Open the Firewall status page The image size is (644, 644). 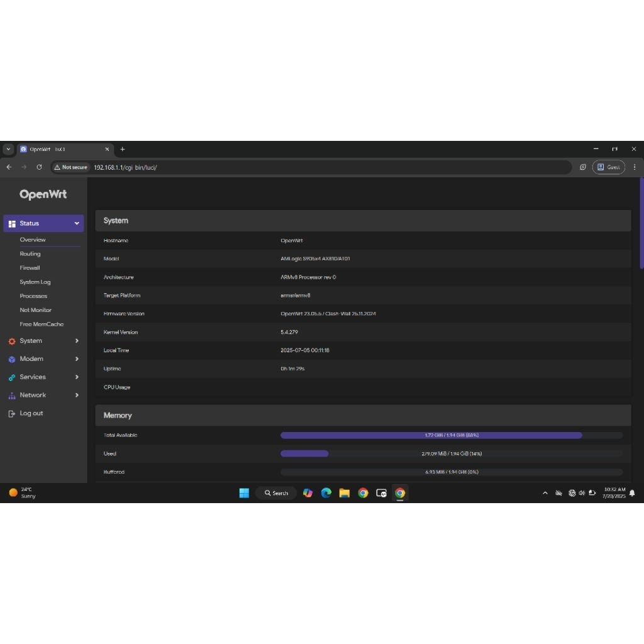(30, 268)
